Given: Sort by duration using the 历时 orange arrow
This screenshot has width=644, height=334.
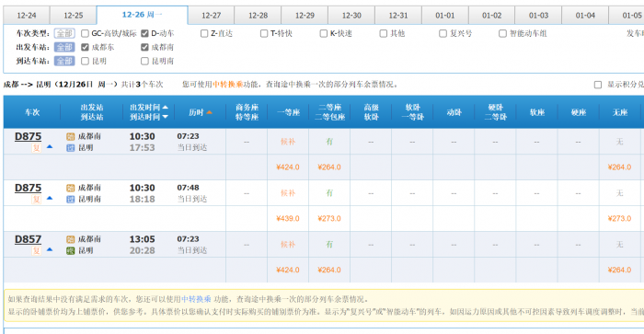Looking at the screenshot, I should click(x=209, y=112).
